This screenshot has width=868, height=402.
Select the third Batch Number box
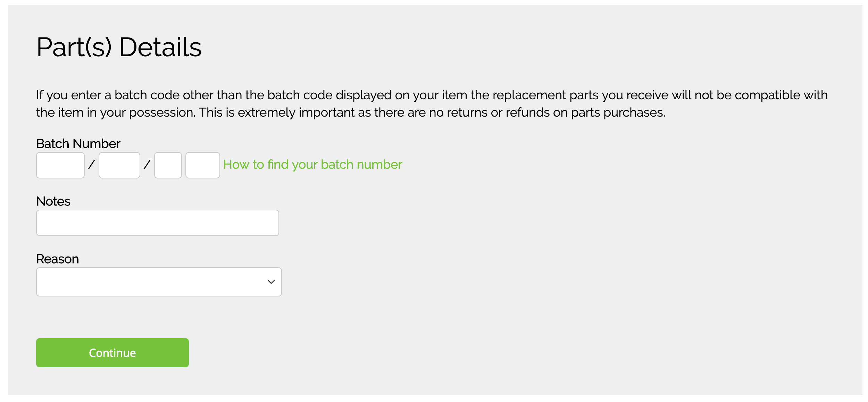[x=168, y=165]
